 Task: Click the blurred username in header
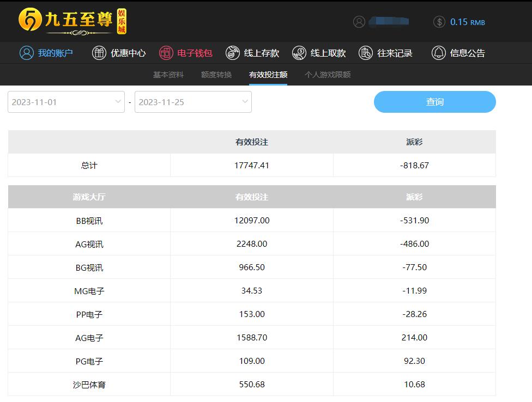tap(389, 21)
